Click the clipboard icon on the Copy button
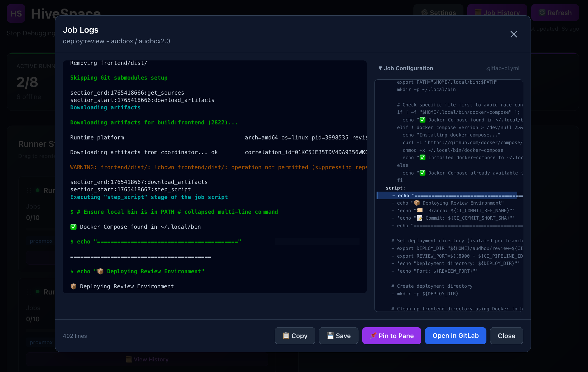 click(285, 336)
